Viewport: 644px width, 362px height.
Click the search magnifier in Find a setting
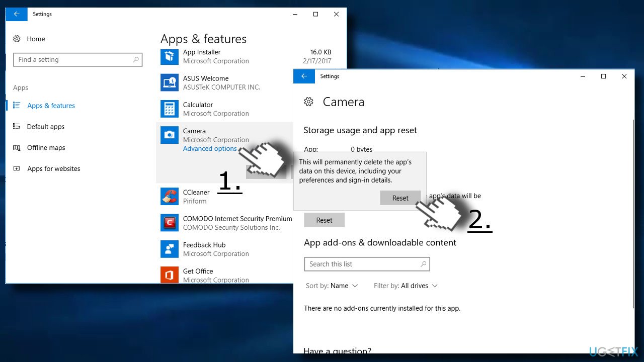(x=136, y=60)
